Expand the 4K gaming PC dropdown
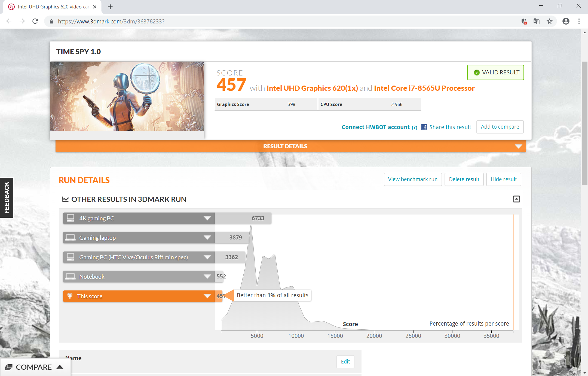 207,218
